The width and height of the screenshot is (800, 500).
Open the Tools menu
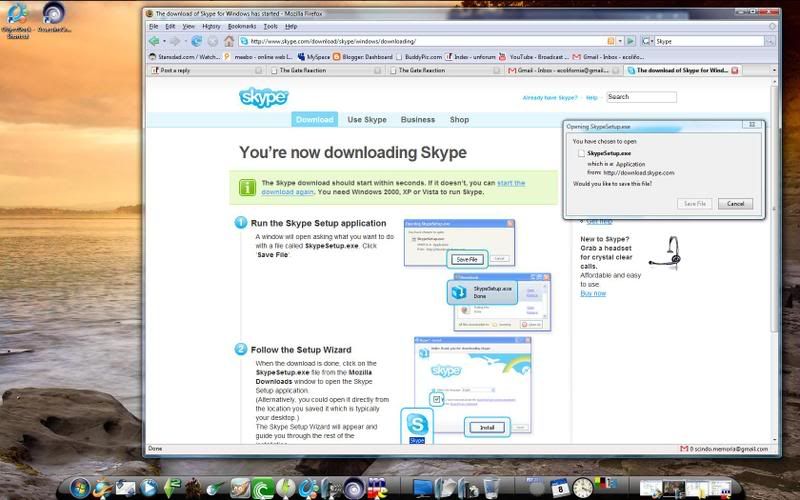tap(270, 26)
